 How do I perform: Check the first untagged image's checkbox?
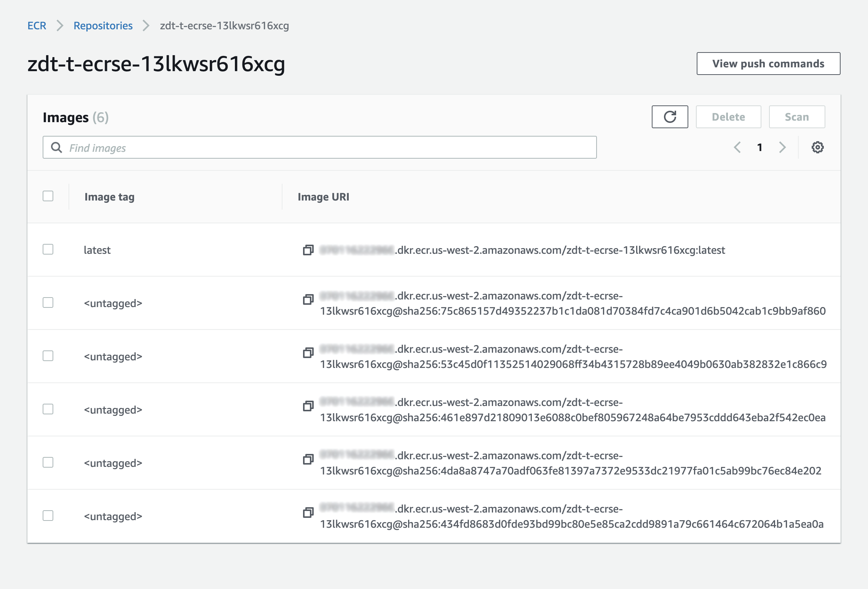pos(48,303)
